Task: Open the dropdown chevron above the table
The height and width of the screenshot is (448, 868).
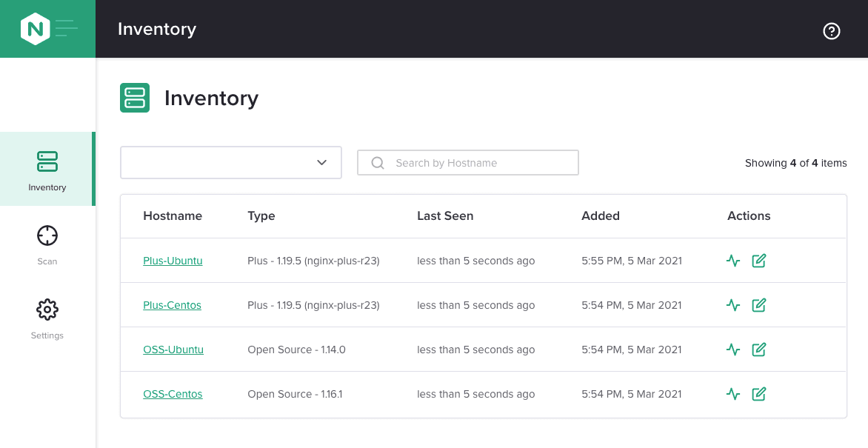Action: [321, 162]
